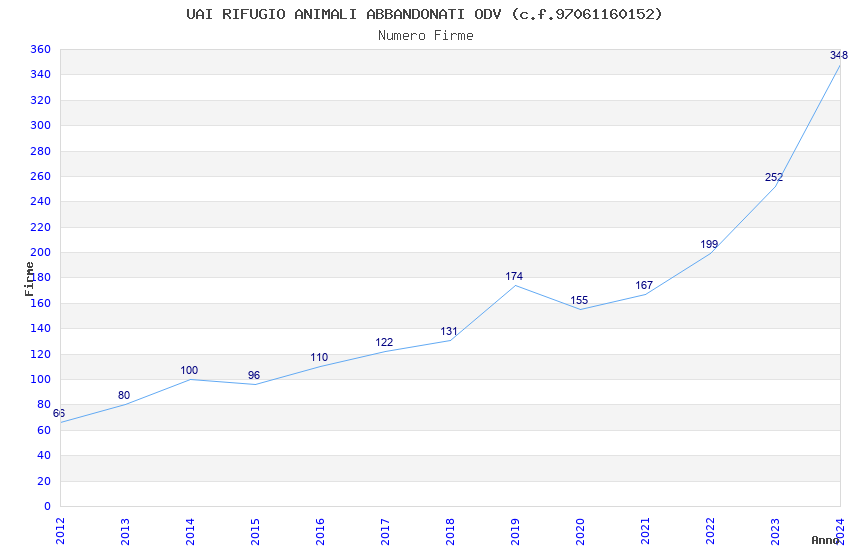Click the peak value 174 for 2019
This screenshot has width=850, height=550.
(514, 276)
